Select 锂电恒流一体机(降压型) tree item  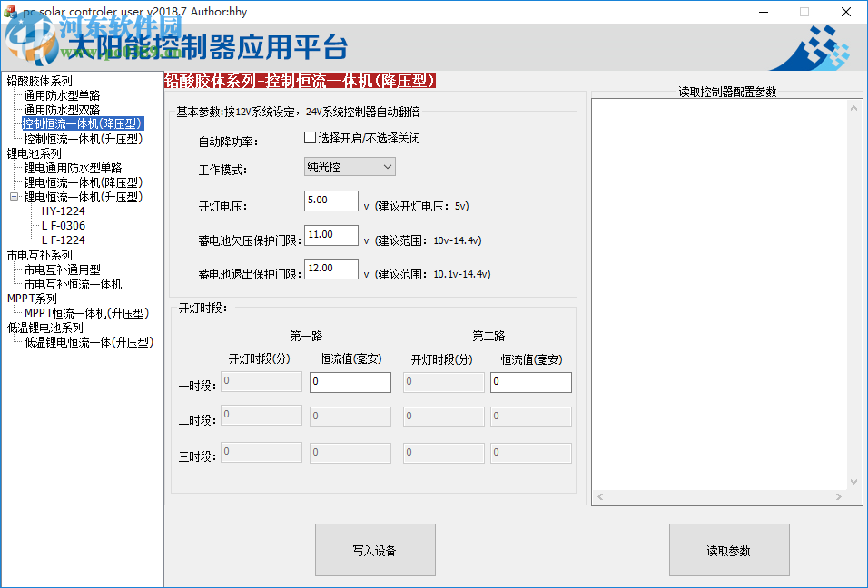[83, 182]
